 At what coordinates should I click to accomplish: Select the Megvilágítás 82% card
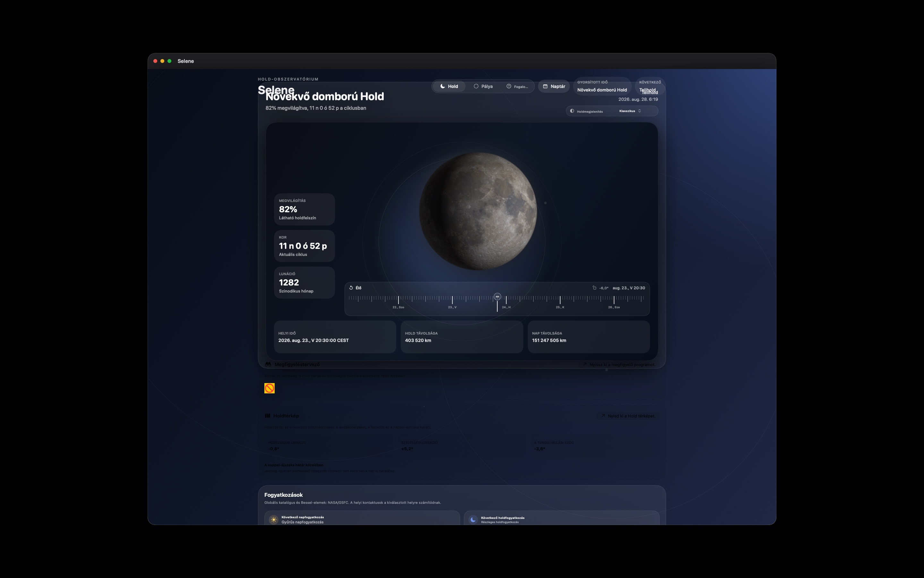click(304, 209)
